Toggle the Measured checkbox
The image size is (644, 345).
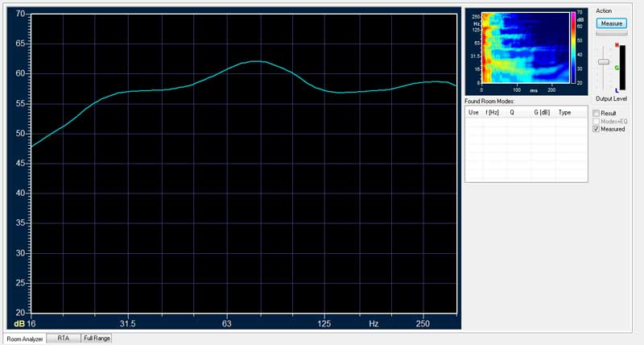tap(596, 129)
